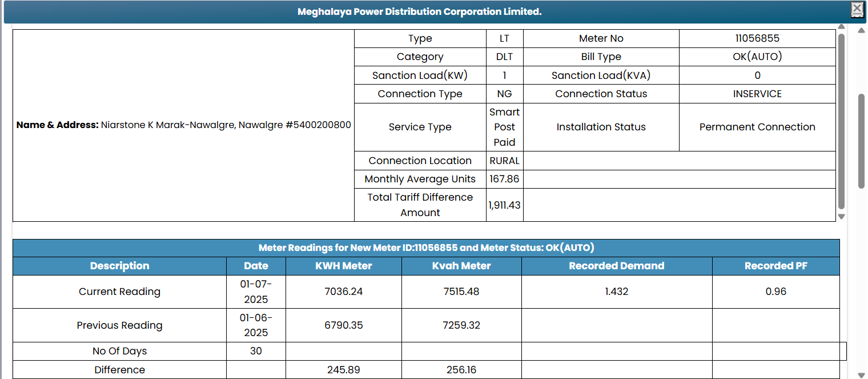Select the Sanction Load(KW) value 1

point(504,75)
